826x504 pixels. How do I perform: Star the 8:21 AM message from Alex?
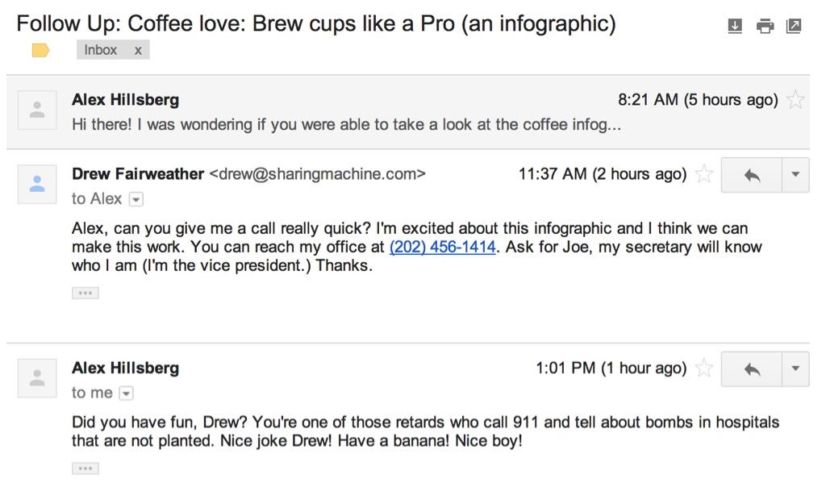pyautogui.click(x=795, y=100)
